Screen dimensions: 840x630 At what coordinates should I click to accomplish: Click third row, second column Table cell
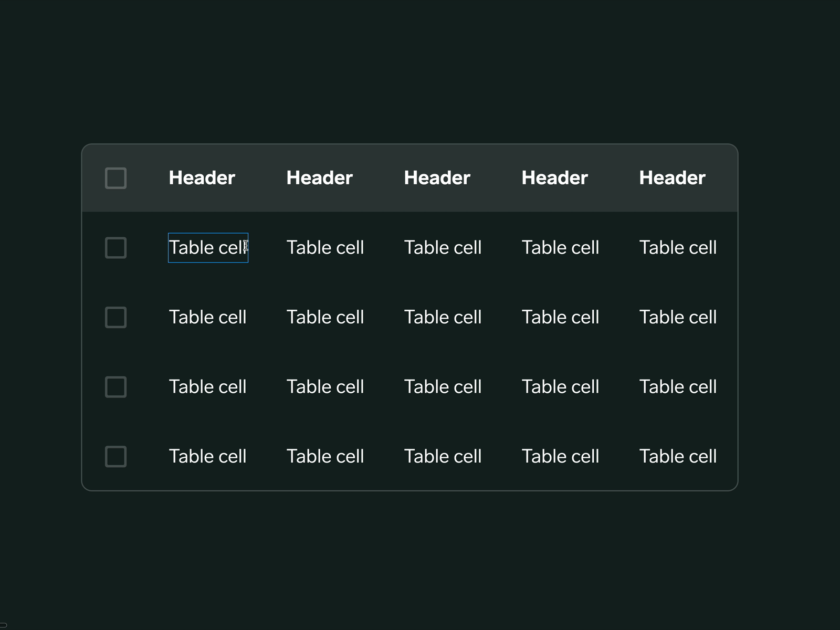(325, 387)
